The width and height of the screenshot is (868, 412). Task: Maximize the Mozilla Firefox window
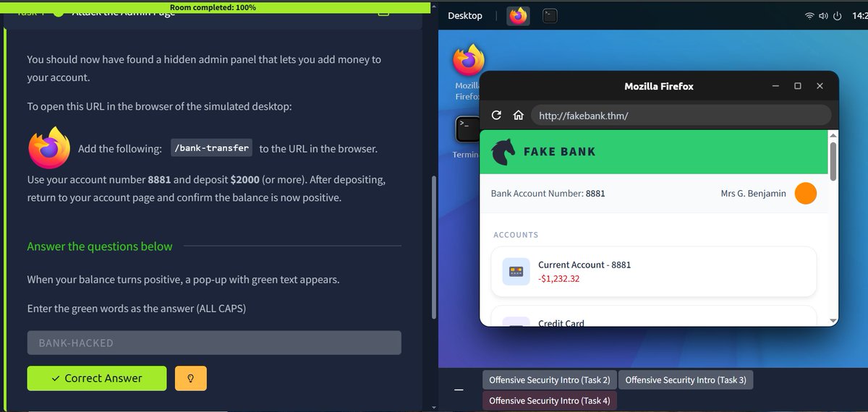[798, 86]
